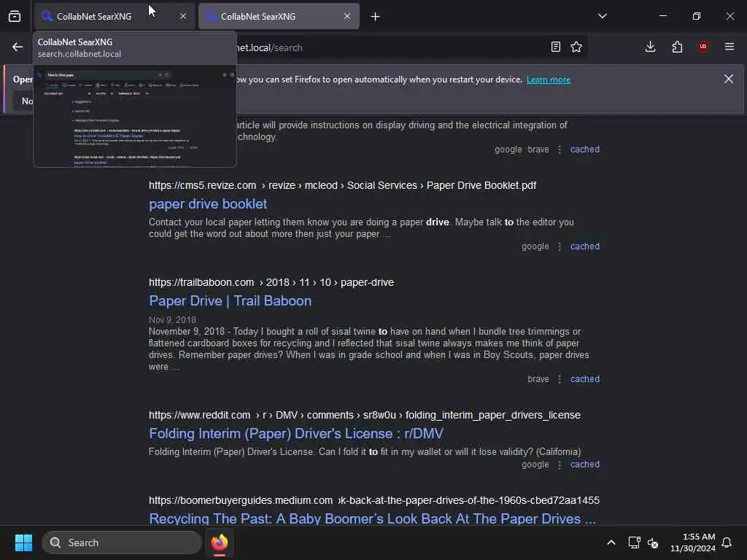Click the Windows taskbar Search box
The height and width of the screenshot is (560, 747).
click(122, 542)
